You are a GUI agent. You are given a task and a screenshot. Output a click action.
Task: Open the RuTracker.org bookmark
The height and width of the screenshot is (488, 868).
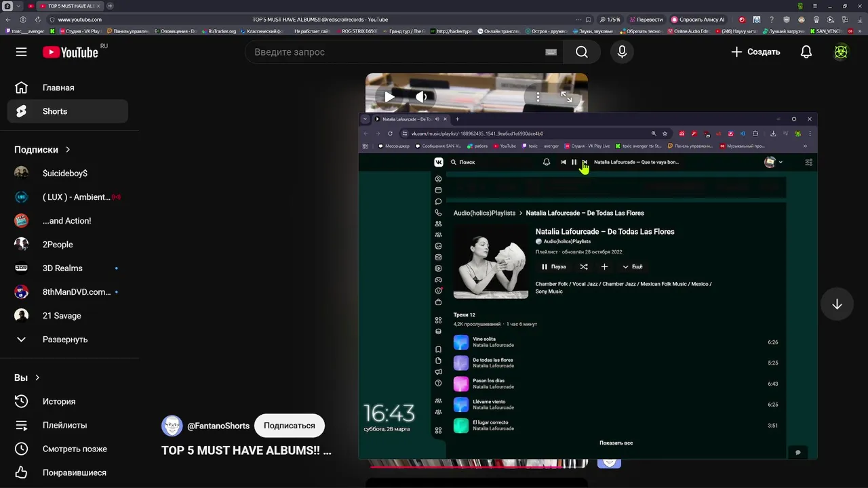(218, 31)
